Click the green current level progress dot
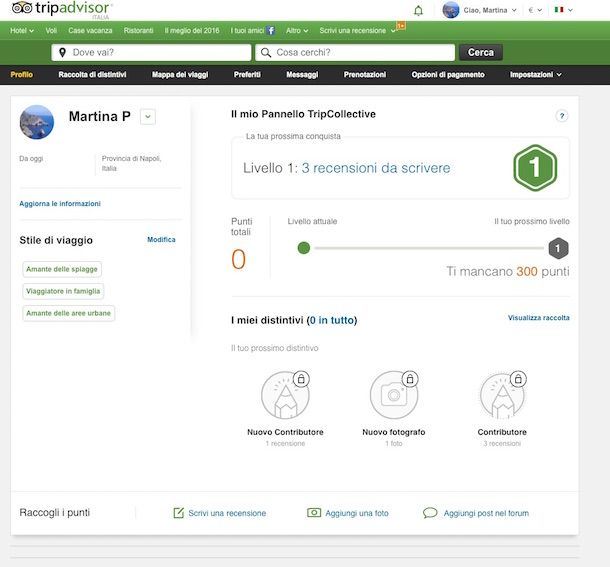The width and height of the screenshot is (610, 567). (x=303, y=248)
